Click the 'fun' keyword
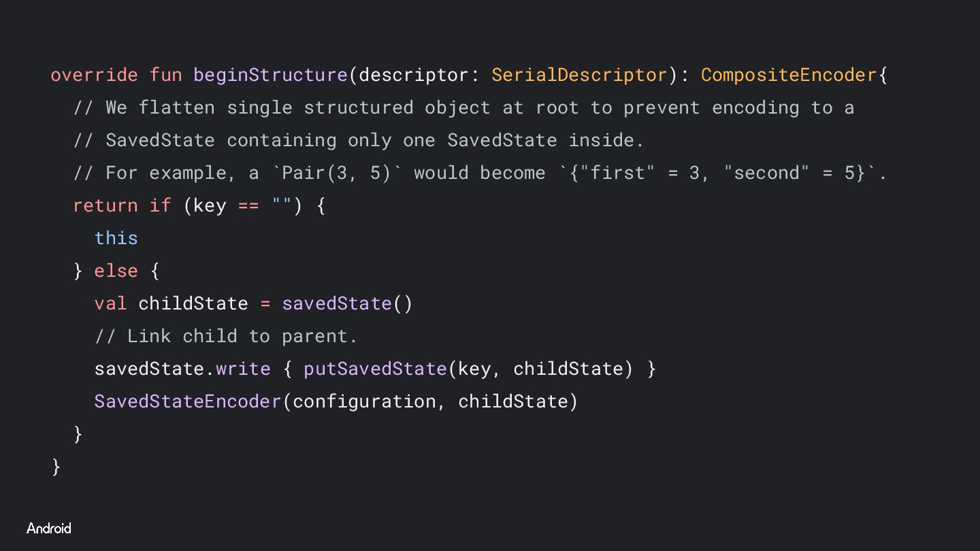 [x=166, y=75]
